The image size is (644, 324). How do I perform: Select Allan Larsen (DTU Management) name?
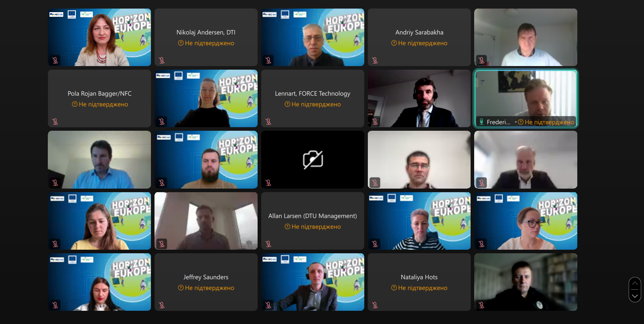click(313, 216)
